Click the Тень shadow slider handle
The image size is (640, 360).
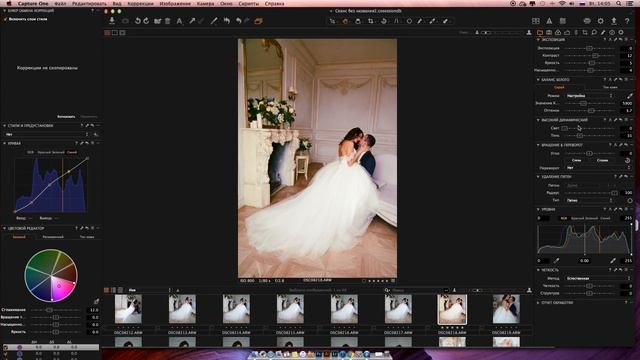580,136
